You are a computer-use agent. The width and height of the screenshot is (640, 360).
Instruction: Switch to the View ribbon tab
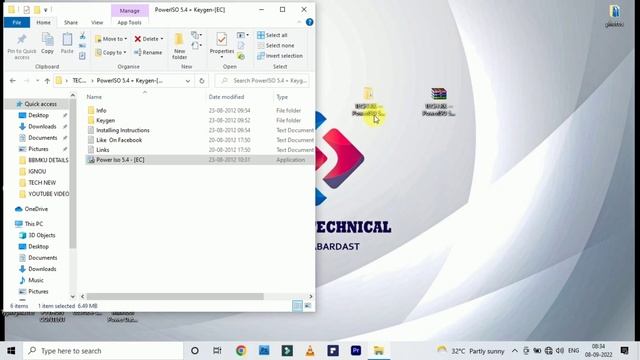point(97,22)
